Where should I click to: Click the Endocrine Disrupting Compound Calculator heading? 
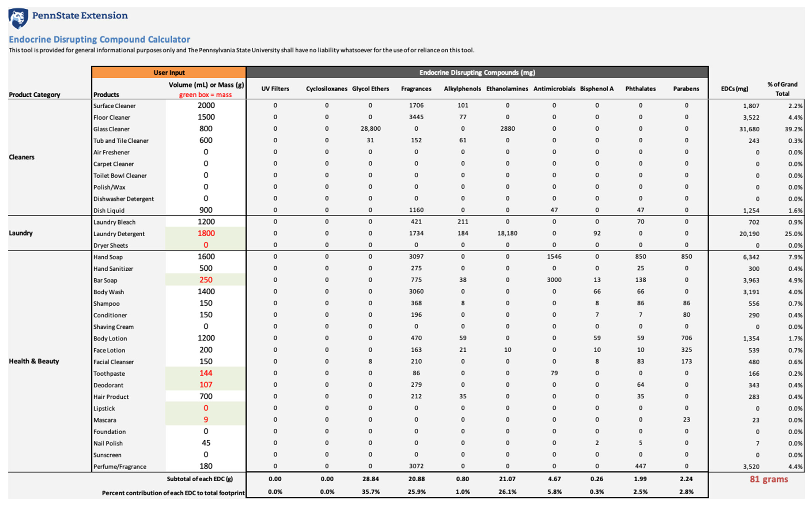(99, 39)
